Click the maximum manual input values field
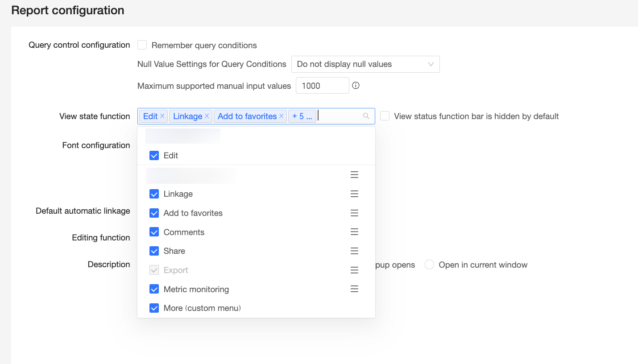 322,86
